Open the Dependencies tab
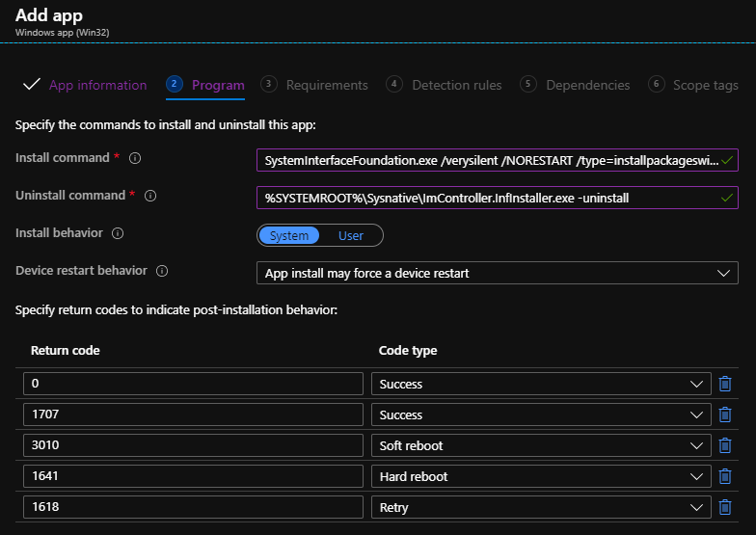The image size is (756, 535). point(588,85)
